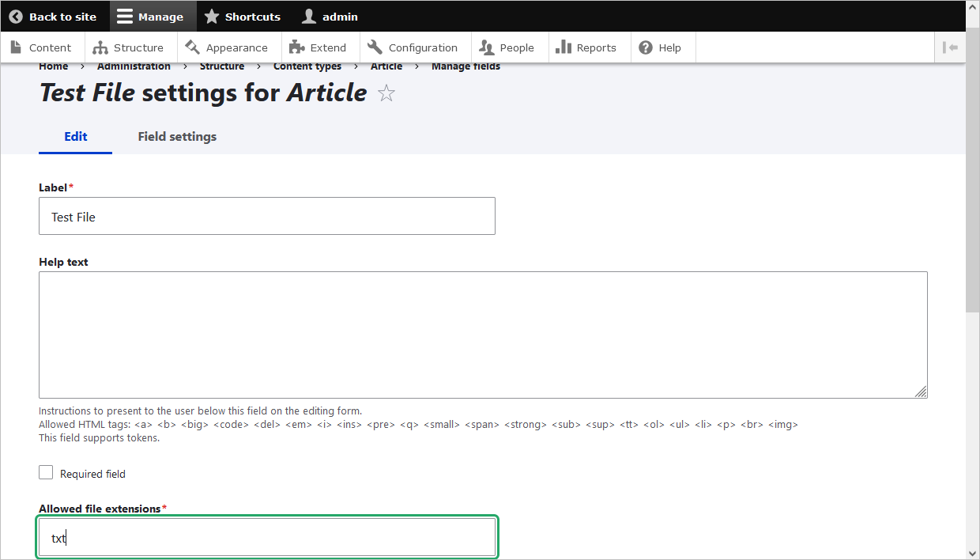The image size is (980, 560).
Task: Click the star icon next to the page title
Action: 386,93
